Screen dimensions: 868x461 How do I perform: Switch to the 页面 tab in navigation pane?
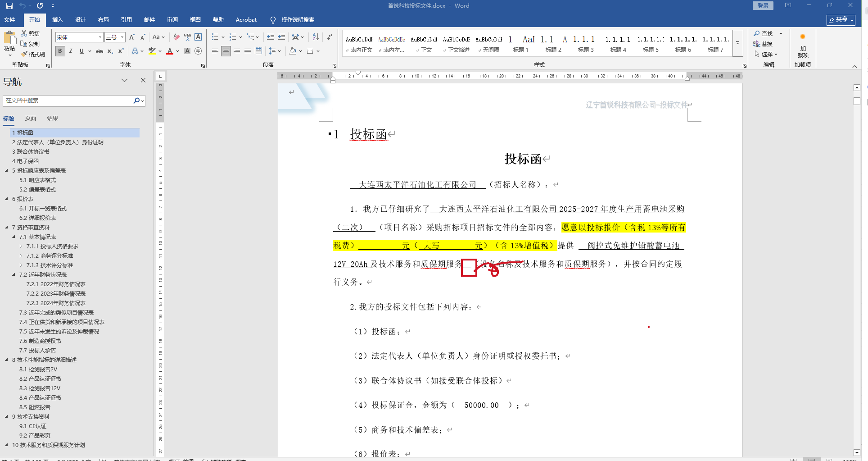coord(31,118)
